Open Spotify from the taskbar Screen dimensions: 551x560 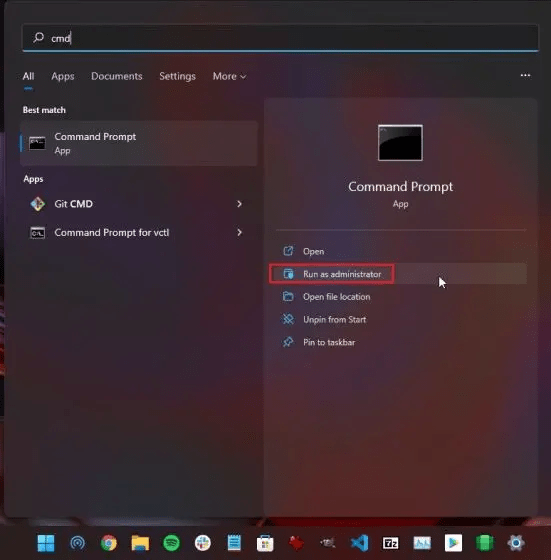point(171,543)
